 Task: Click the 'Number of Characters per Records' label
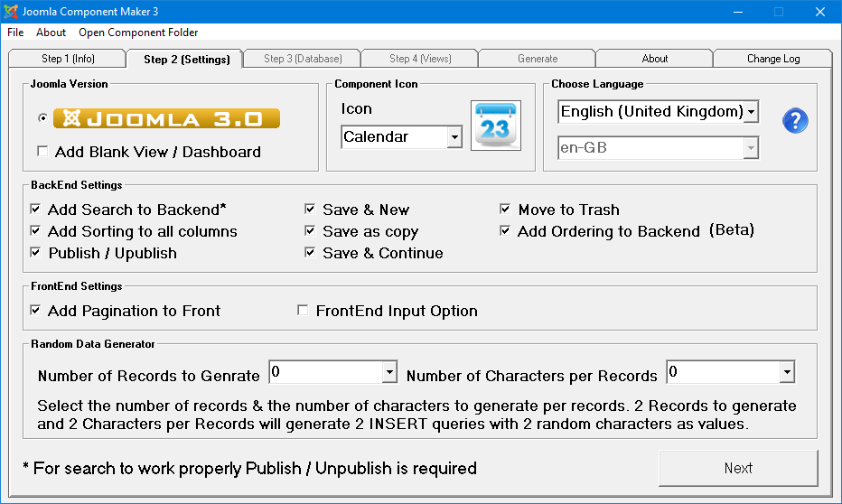[x=531, y=376]
